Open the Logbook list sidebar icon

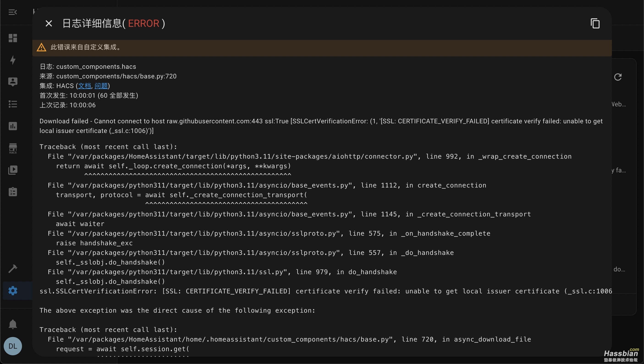[x=13, y=104]
